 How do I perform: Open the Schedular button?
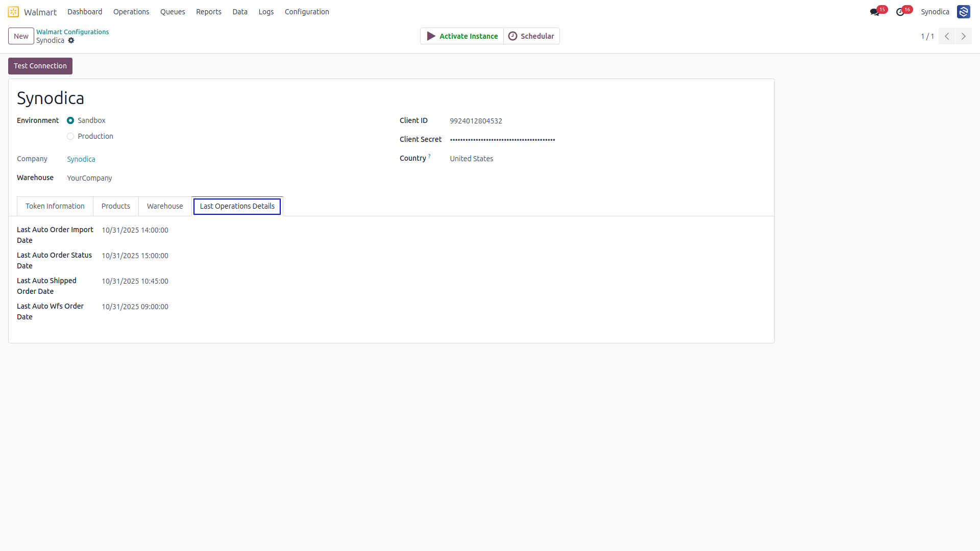(x=531, y=36)
